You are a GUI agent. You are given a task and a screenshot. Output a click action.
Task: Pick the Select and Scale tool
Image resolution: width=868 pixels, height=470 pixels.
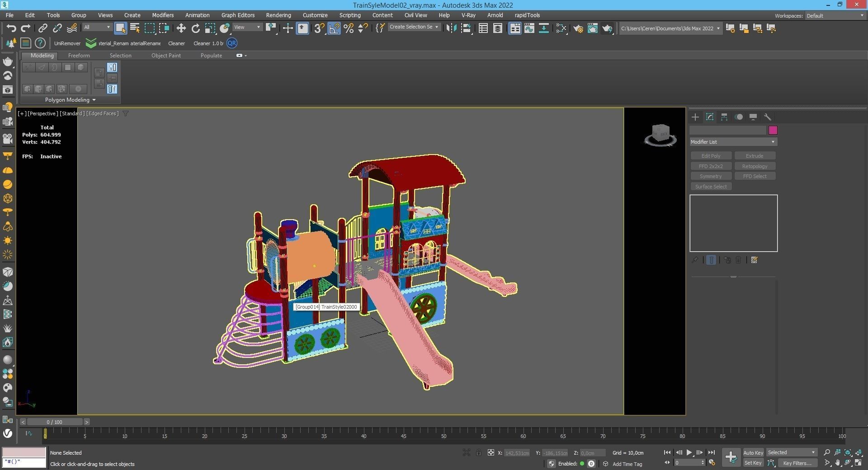point(210,28)
